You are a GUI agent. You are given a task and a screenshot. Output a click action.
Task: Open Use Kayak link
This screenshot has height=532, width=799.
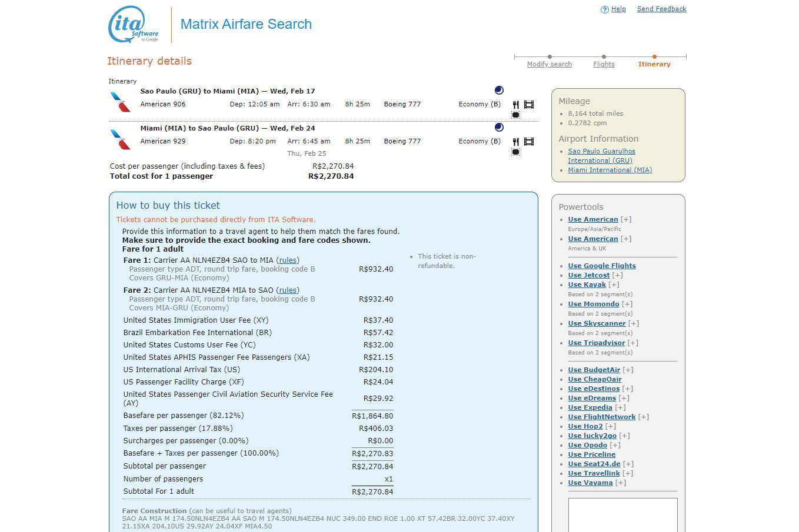[x=587, y=285]
